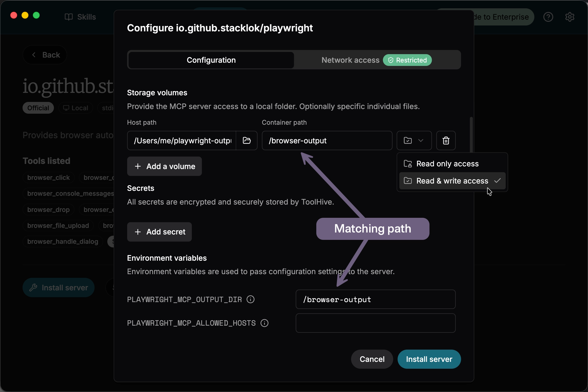
Task: Click the Container path input field
Action: click(x=327, y=140)
